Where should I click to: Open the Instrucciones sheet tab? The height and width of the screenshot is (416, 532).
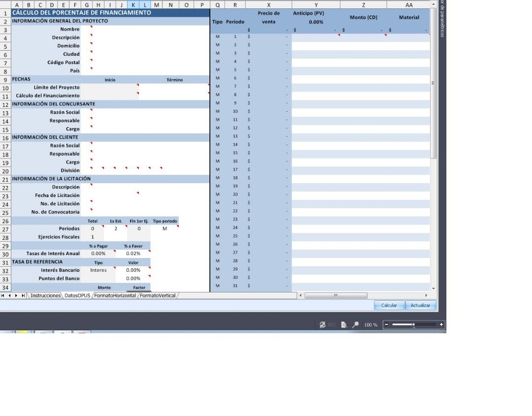tap(45, 295)
